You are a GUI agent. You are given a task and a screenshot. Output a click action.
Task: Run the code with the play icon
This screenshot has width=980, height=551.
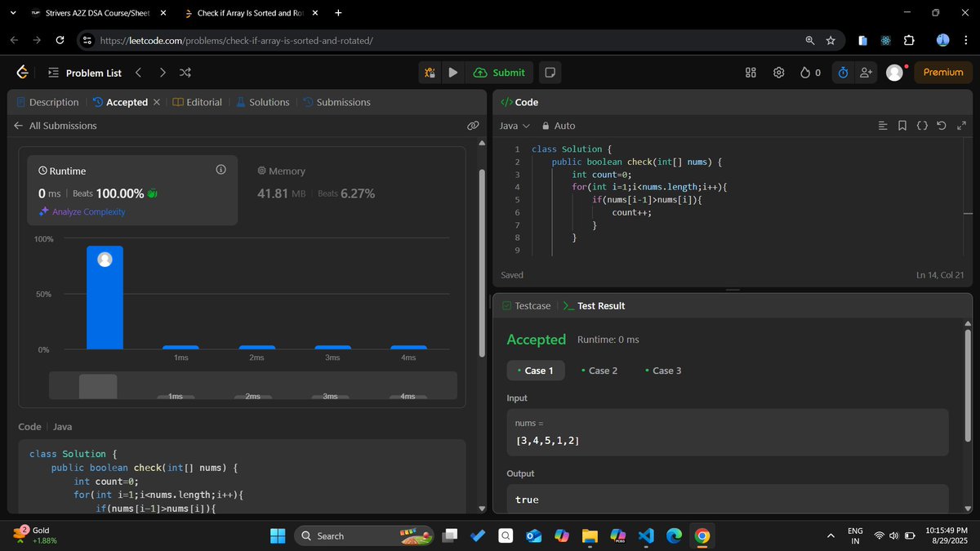click(452, 73)
